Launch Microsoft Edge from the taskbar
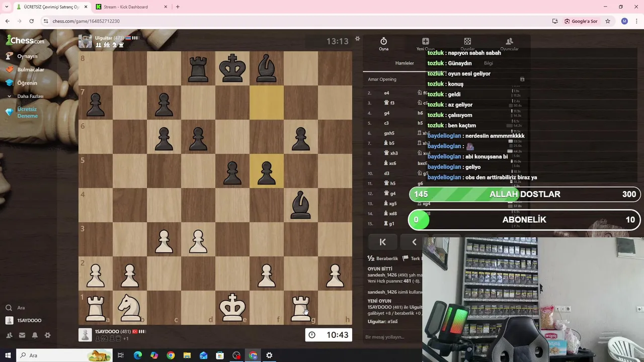 (137, 355)
